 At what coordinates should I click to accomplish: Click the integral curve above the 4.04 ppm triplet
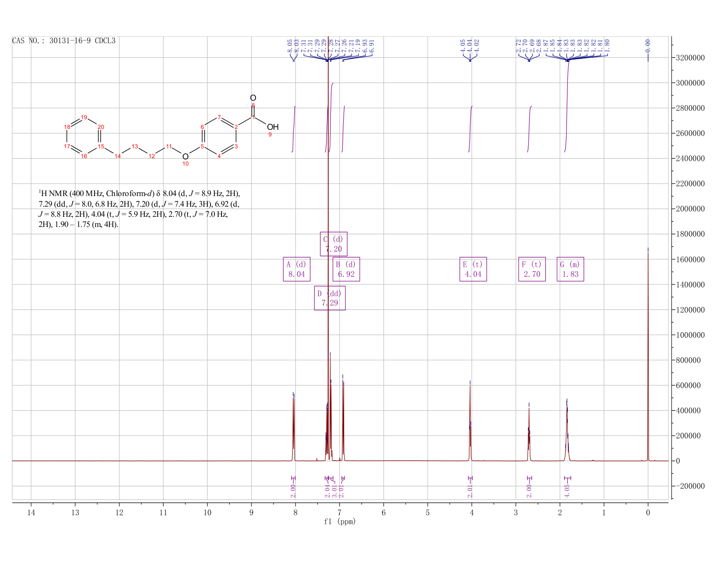pos(470,129)
